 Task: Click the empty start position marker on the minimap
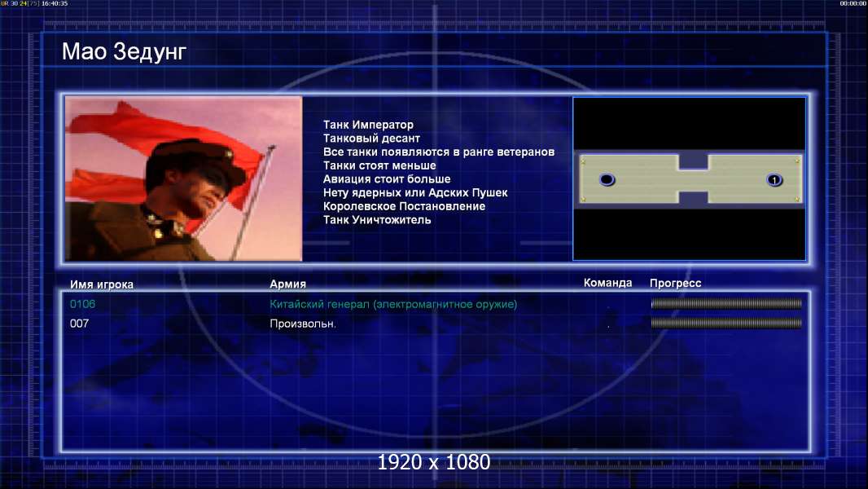[x=607, y=179]
